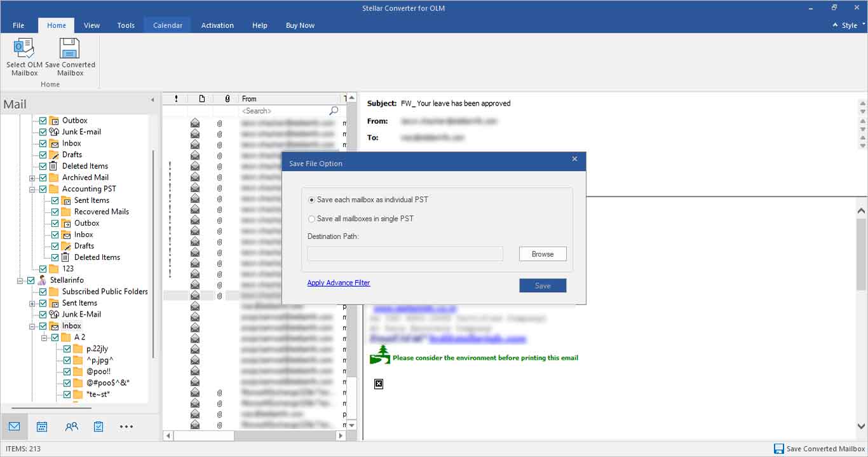Click the email preview vertical scrollbar thumb
This screenshot has height=457, width=868.
point(862,253)
